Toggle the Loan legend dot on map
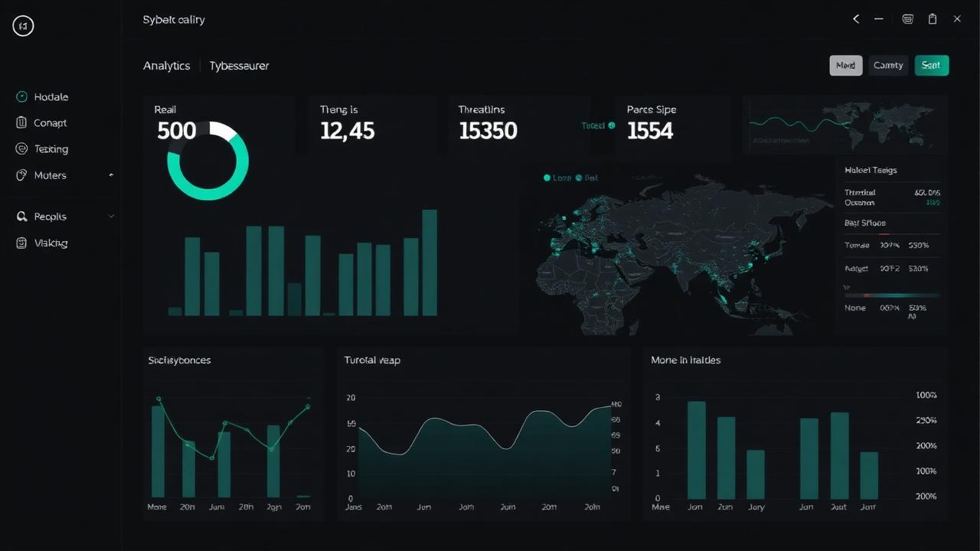Viewport: 980px width, 551px height. (x=547, y=178)
